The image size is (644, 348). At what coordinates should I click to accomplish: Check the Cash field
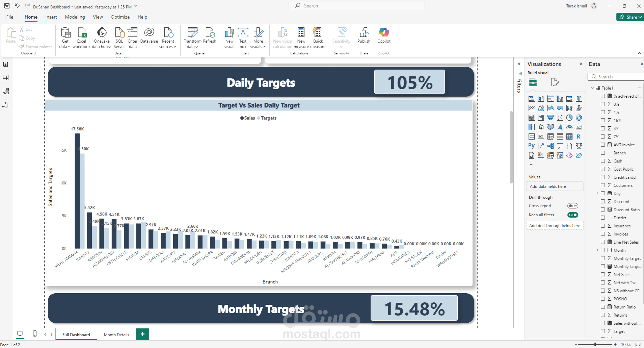tap(603, 161)
